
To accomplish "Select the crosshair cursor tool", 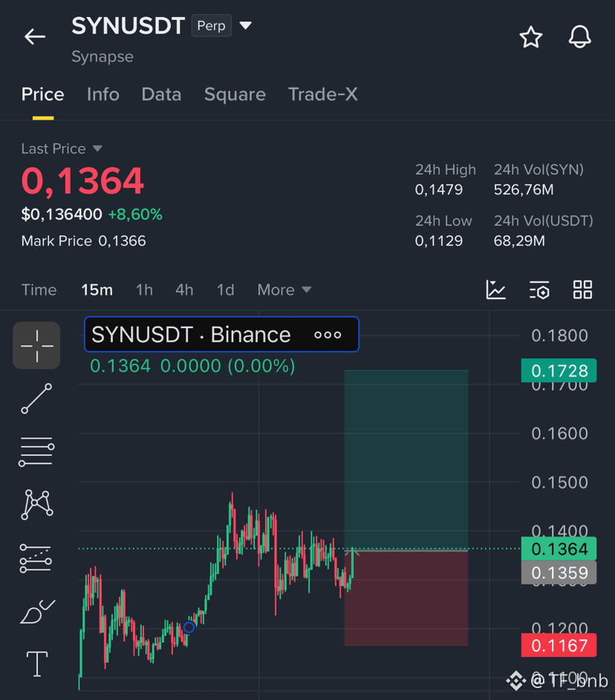I will [x=36, y=345].
